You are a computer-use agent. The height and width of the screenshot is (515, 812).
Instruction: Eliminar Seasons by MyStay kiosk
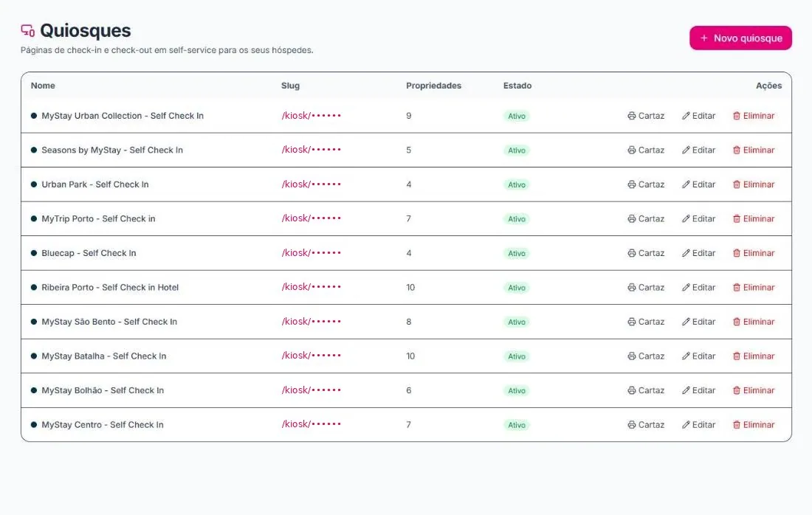coord(754,150)
